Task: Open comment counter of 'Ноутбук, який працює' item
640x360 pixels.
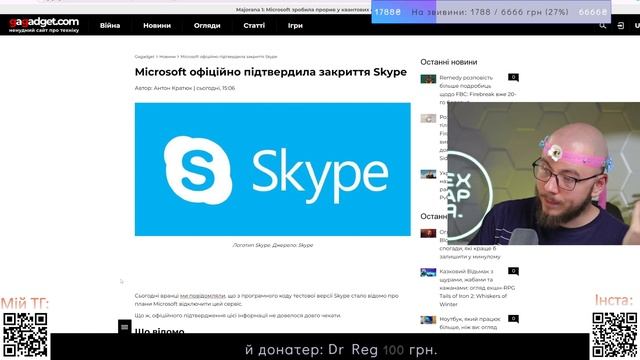Action: [x=513, y=319]
